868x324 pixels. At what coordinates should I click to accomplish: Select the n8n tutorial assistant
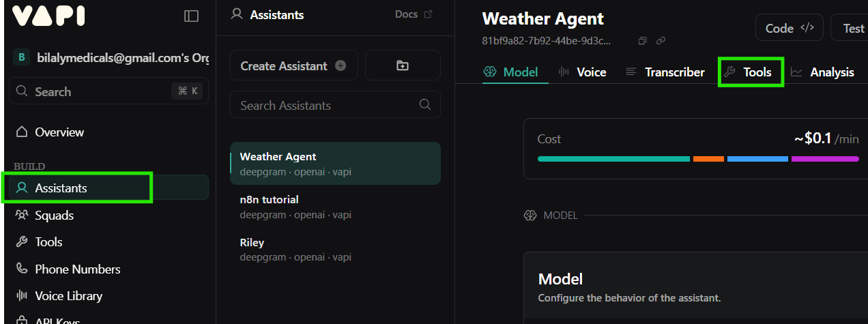pos(335,207)
